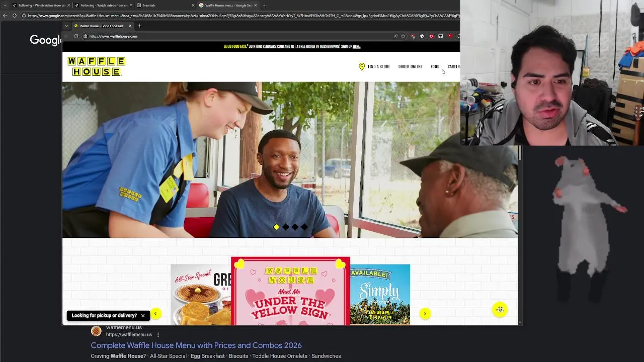Screen dimensions: 644x362
Task: Open a new tab in Google window
Action: (265, 5)
